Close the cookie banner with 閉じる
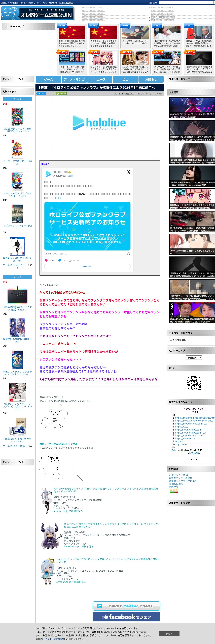This screenshot has height=644, width=215. click(x=169, y=633)
